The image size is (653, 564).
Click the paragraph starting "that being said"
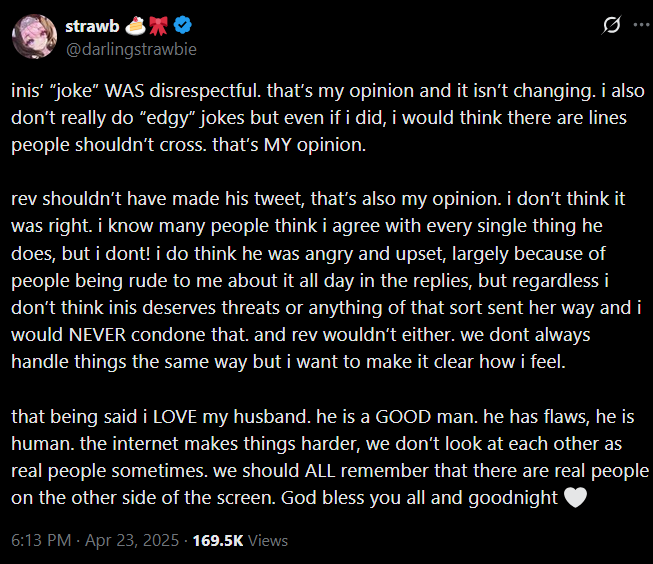[330, 457]
